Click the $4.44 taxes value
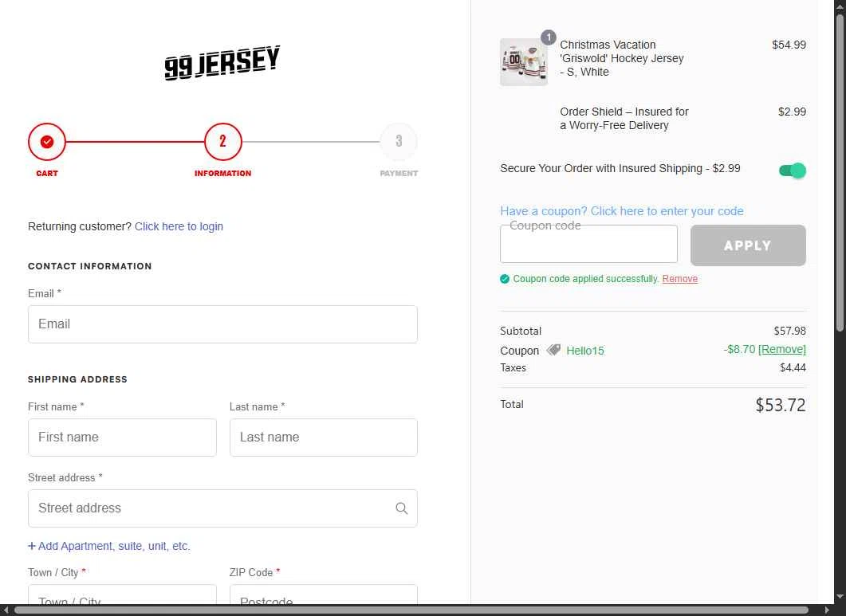The height and width of the screenshot is (616, 846). point(793,368)
